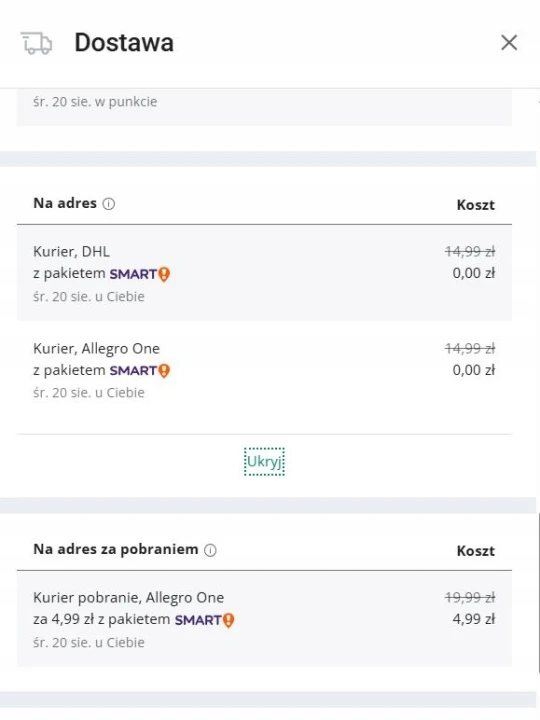Click SMART logo in Kurier Allegro One row
The width and height of the screenshot is (540, 720).
(x=140, y=371)
